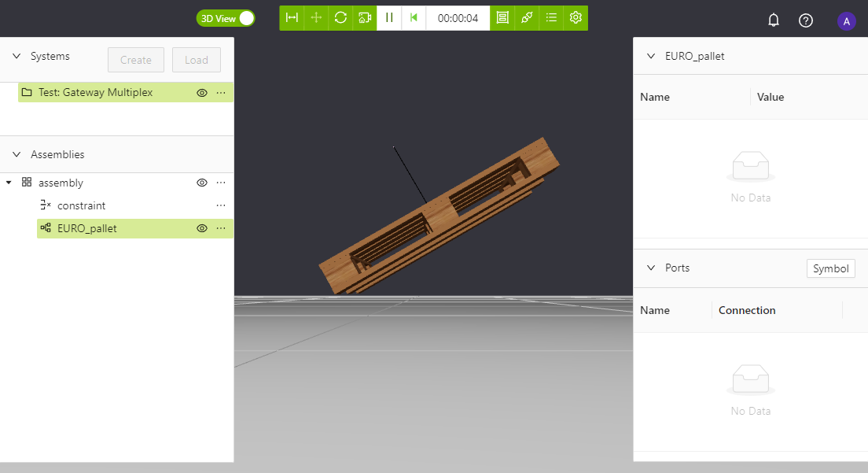Click the rotate/refresh circular arrows icon

tap(340, 18)
